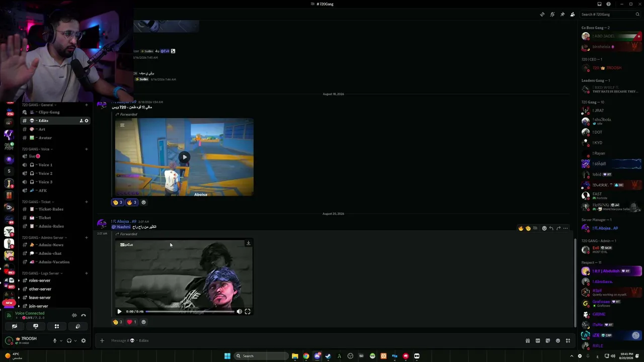Click the Search # 720Gang field

[x=610, y=15]
